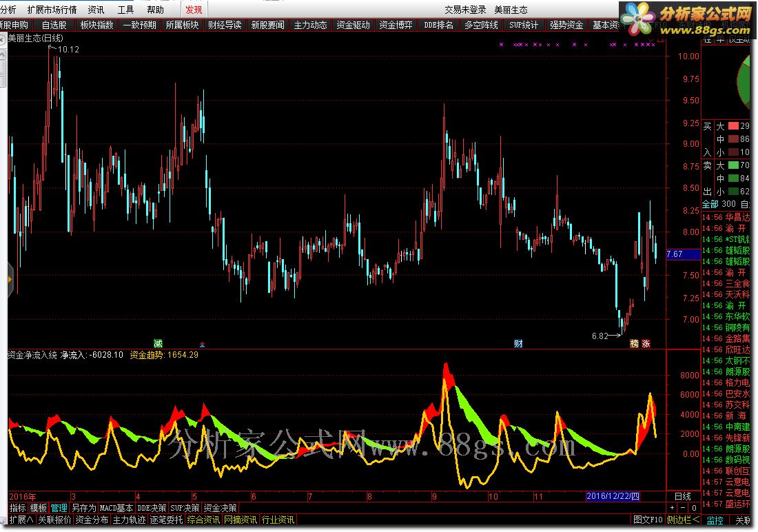Click the yellow arrow handle on left edge

pos(9,280)
